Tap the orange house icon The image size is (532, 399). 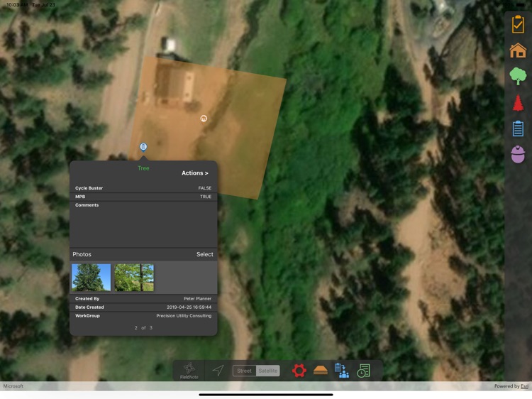[518, 50]
